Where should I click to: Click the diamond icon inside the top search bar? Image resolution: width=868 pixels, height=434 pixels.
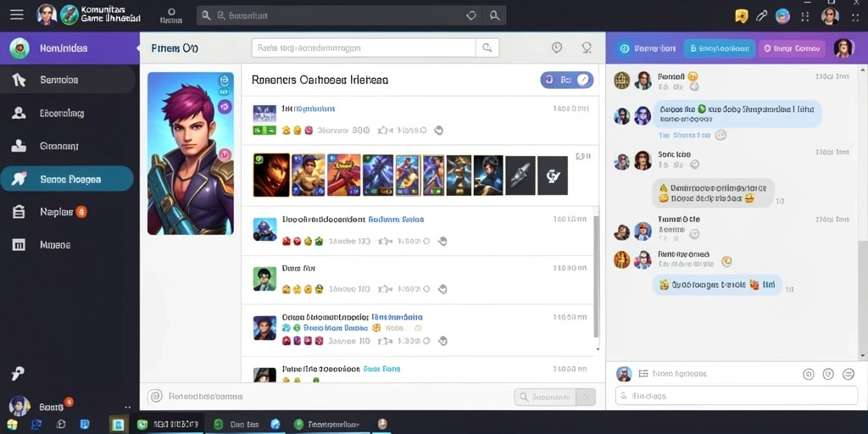pos(471,15)
